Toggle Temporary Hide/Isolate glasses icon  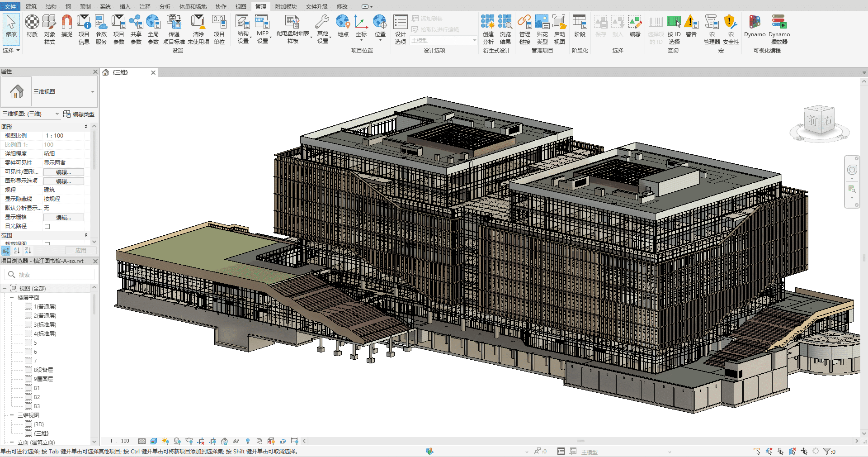pos(235,441)
